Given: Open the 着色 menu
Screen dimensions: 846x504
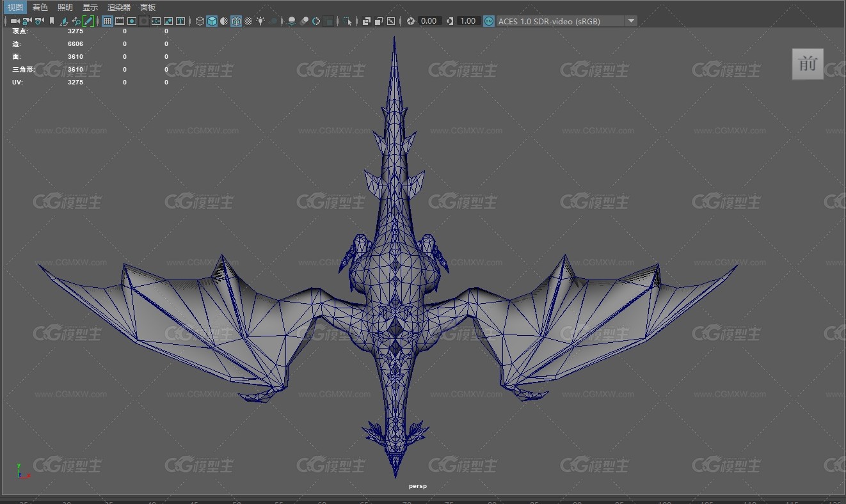Looking at the screenshot, I should point(40,7).
